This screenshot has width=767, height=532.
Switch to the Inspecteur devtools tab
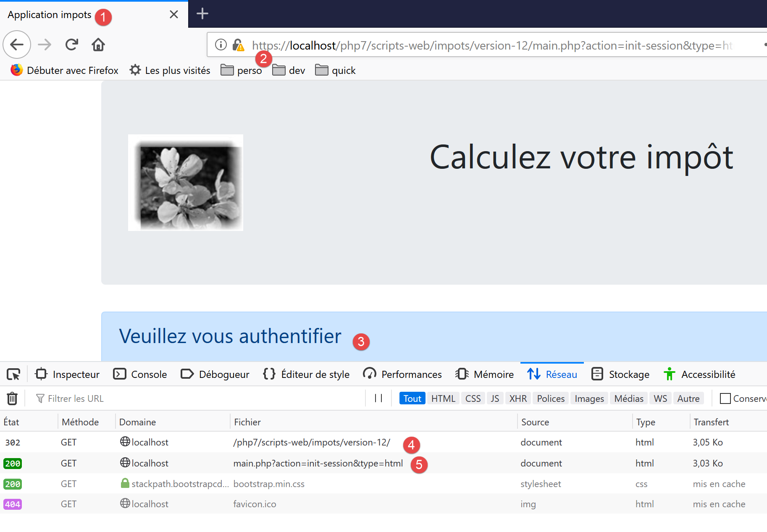click(68, 374)
